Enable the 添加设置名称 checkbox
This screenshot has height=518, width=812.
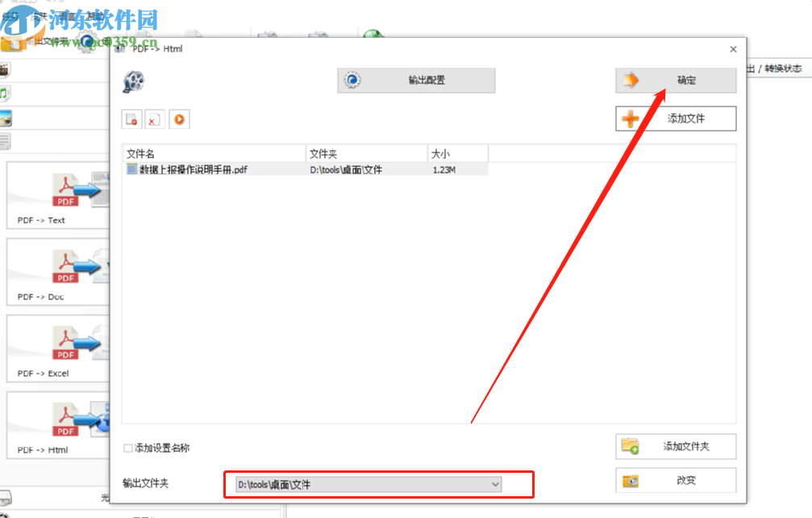coord(128,448)
